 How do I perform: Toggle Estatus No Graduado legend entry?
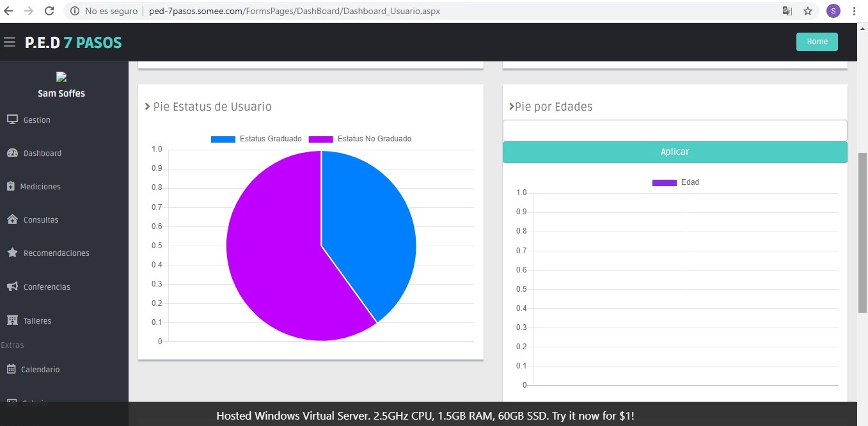click(x=359, y=139)
